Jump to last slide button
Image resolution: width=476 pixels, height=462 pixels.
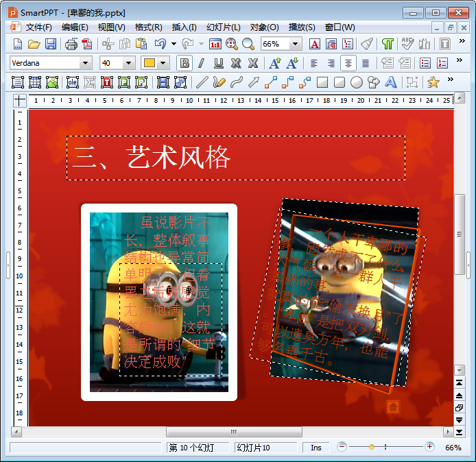click(x=459, y=432)
